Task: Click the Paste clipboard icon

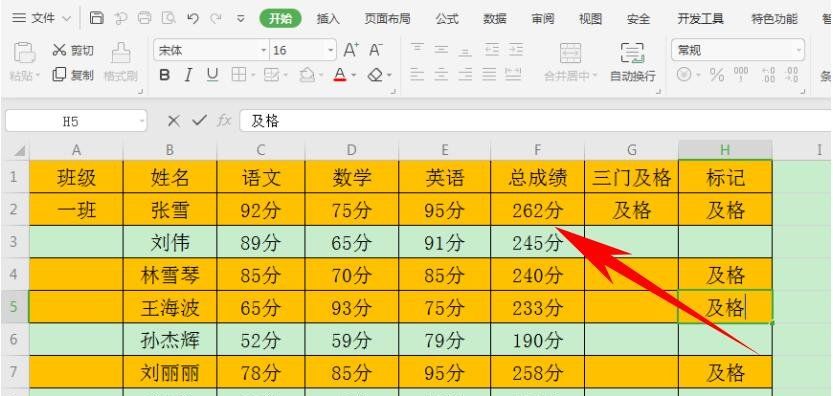Action: point(24,54)
